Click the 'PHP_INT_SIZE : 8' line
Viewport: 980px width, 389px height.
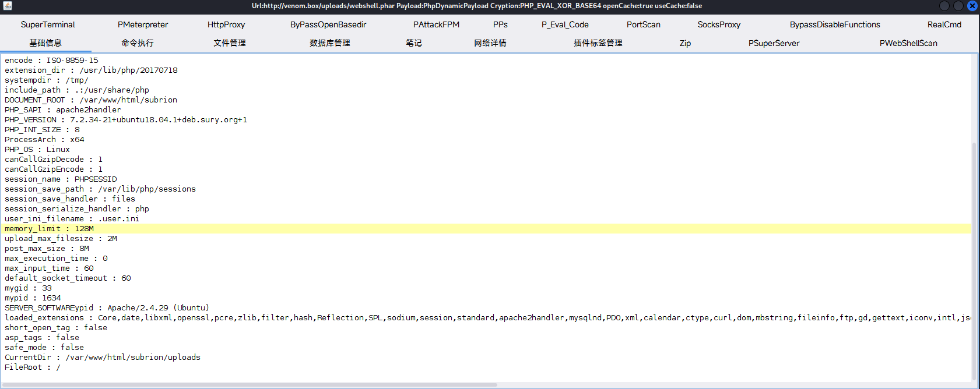[42, 130]
